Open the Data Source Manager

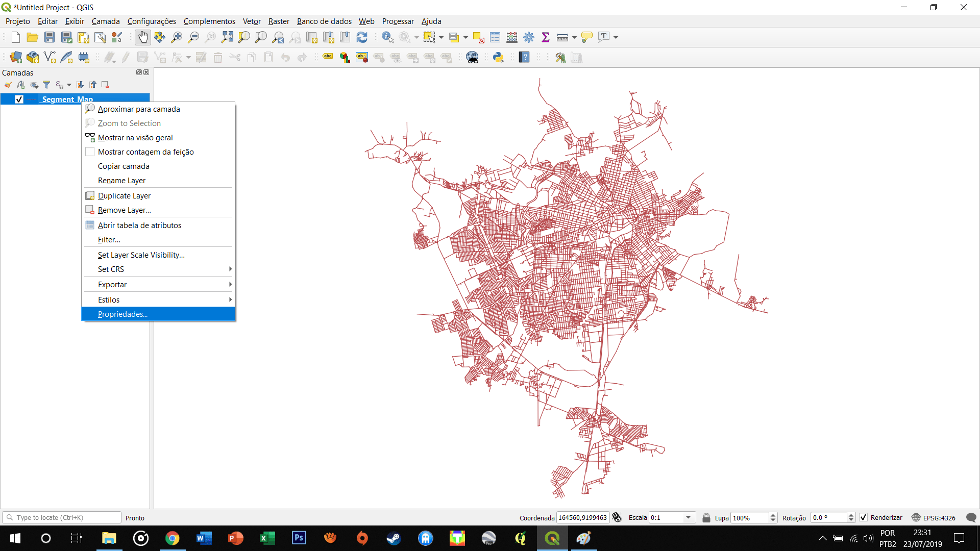click(x=15, y=57)
